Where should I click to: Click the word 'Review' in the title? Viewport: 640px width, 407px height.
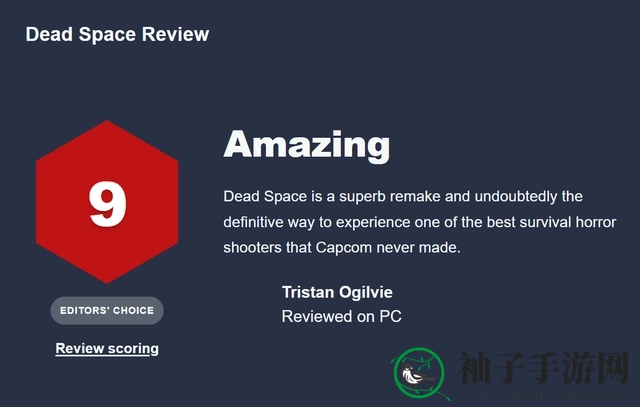click(x=176, y=34)
